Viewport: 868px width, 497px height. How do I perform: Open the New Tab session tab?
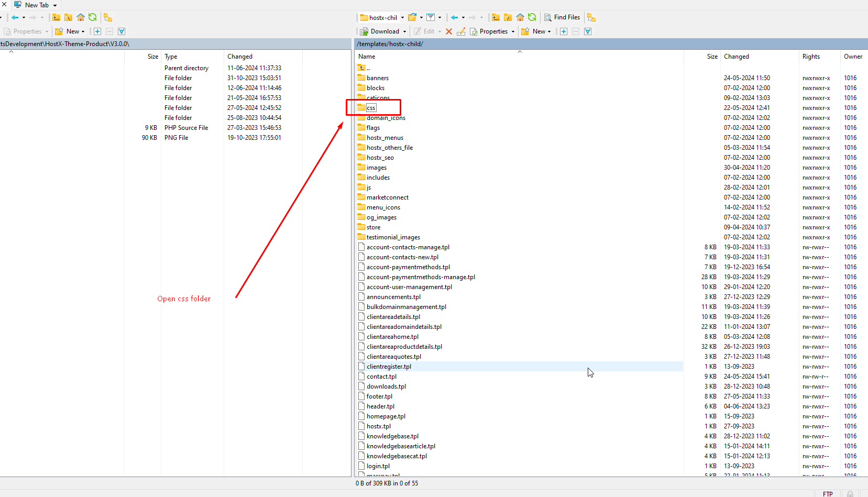37,5
